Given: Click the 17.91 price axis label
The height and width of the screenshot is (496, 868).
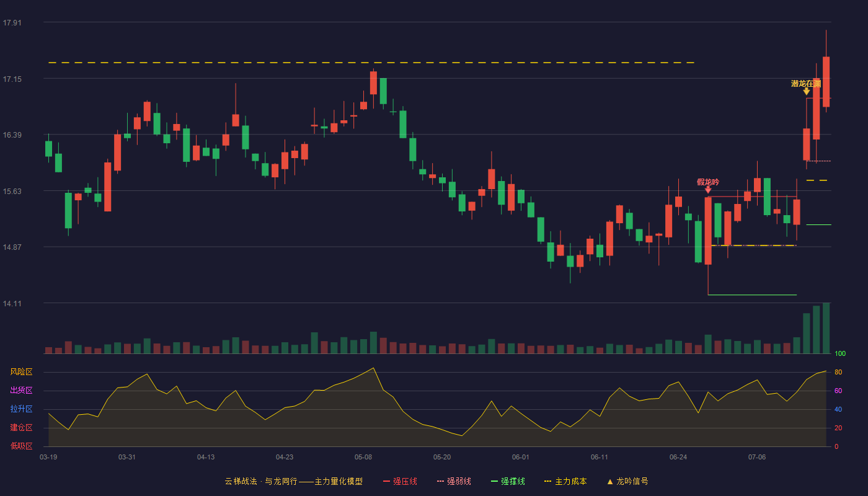Looking at the screenshot, I should (12, 23).
